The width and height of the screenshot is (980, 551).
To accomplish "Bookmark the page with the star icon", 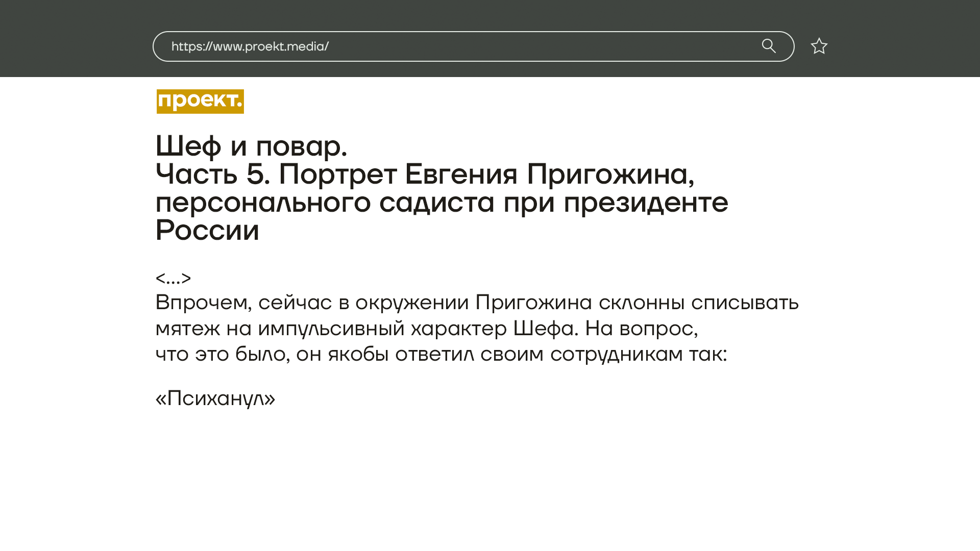I will [x=819, y=46].
